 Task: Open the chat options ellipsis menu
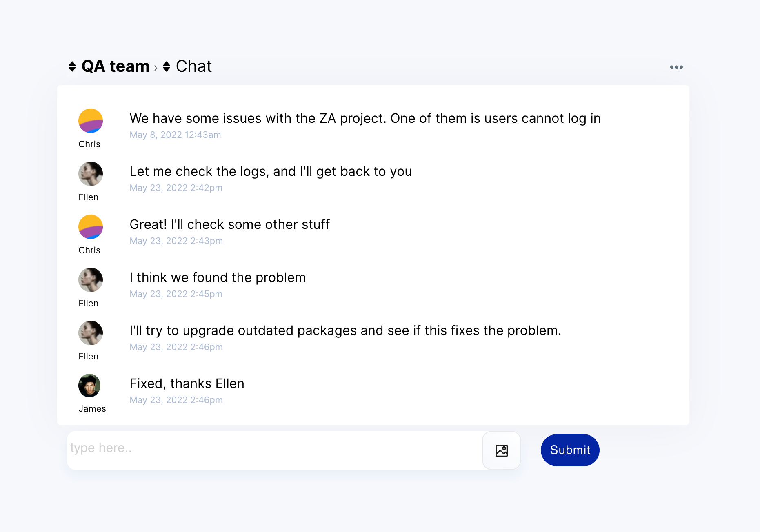[676, 67]
